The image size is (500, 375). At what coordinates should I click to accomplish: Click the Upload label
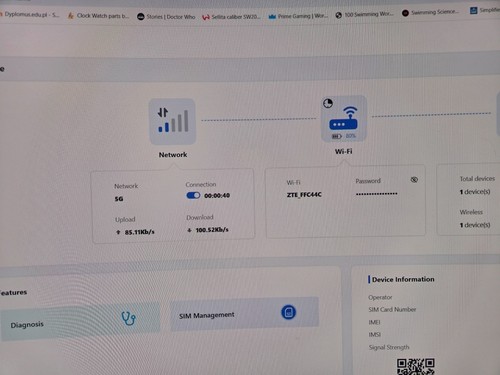pos(125,220)
